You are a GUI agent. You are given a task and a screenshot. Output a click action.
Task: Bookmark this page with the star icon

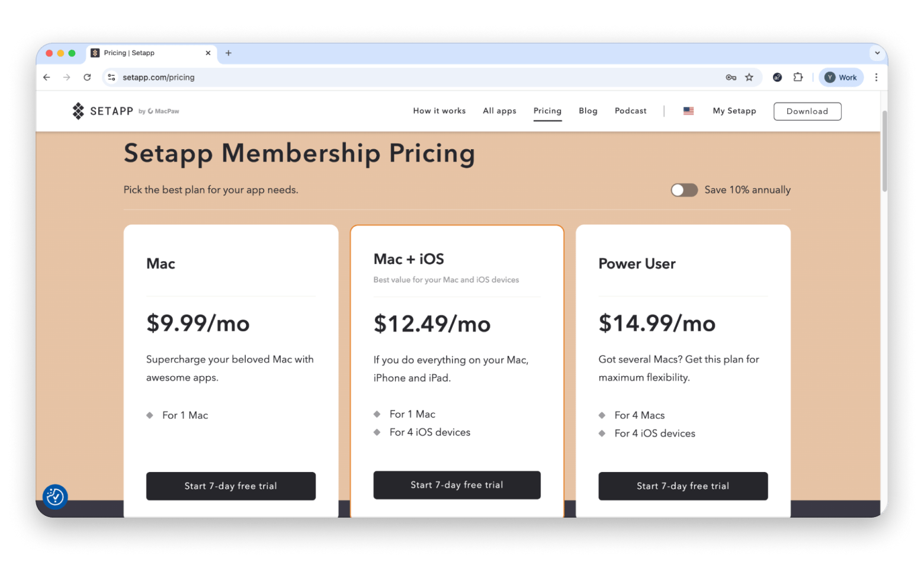(749, 77)
